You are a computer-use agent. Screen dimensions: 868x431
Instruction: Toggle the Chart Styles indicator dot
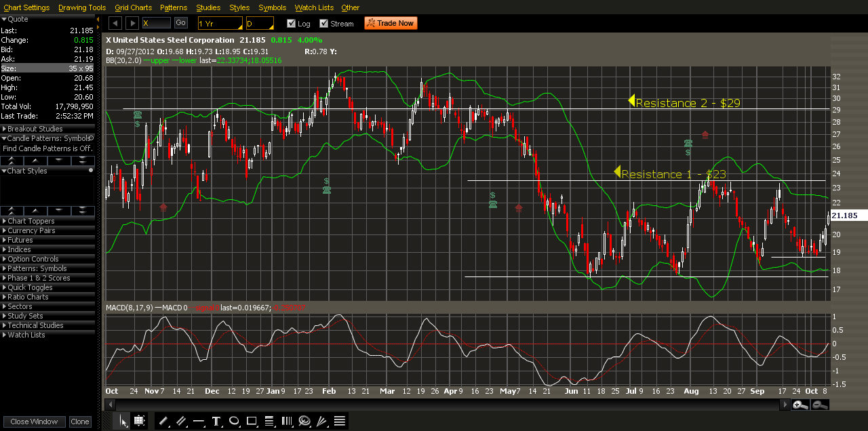92,171
